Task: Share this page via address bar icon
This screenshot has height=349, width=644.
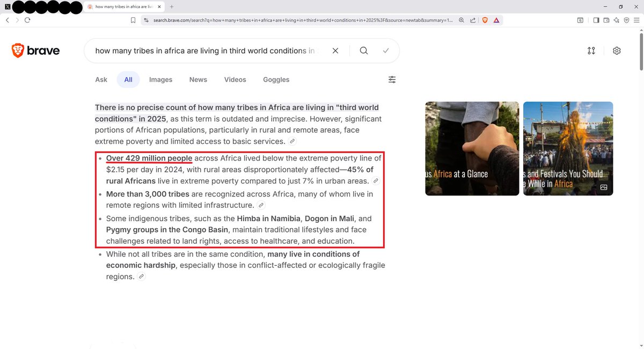Action: pyautogui.click(x=473, y=20)
